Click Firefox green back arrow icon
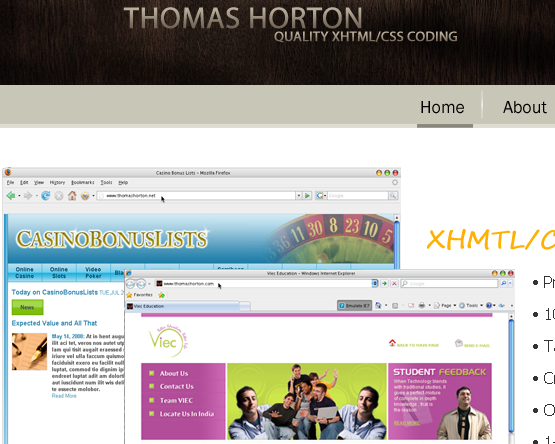The width and height of the screenshot is (555, 444). coord(11,195)
